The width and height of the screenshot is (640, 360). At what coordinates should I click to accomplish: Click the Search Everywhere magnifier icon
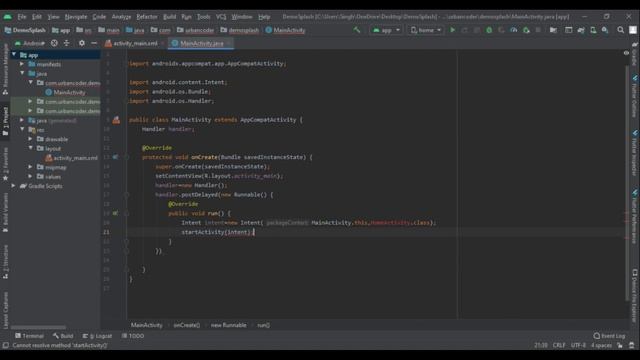tap(620, 30)
